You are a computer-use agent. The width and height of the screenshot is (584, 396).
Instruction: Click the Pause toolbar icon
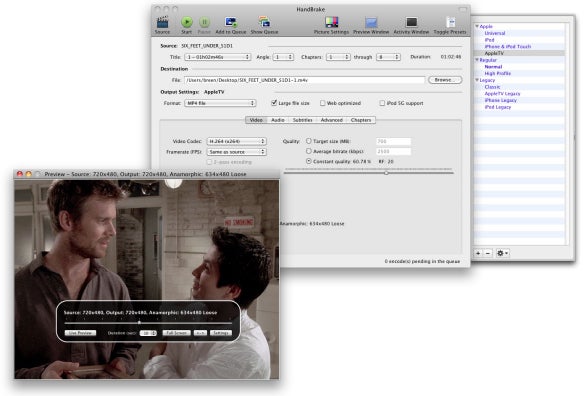click(x=204, y=22)
